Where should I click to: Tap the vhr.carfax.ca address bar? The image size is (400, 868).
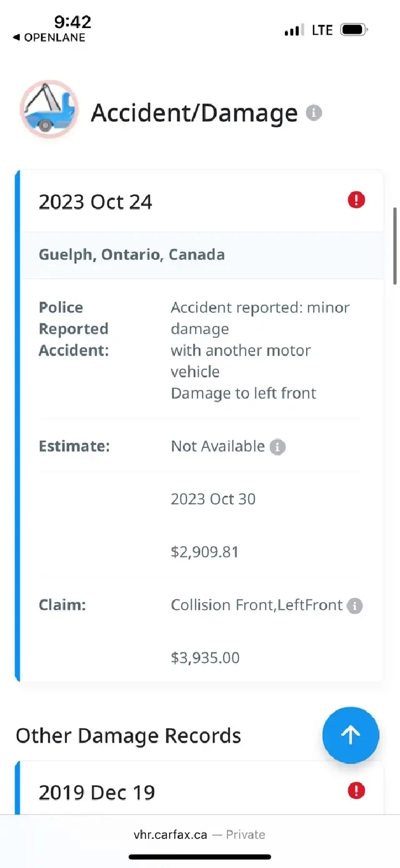coord(199,834)
